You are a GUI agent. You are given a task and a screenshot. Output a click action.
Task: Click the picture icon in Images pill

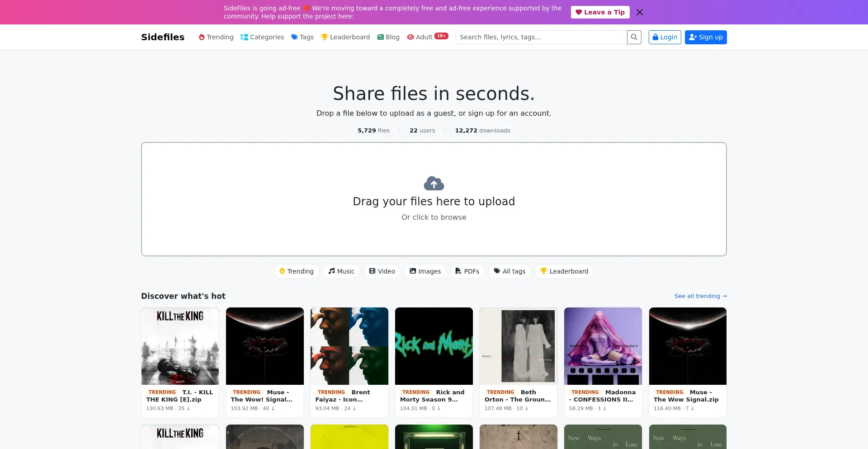click(413, 271)
